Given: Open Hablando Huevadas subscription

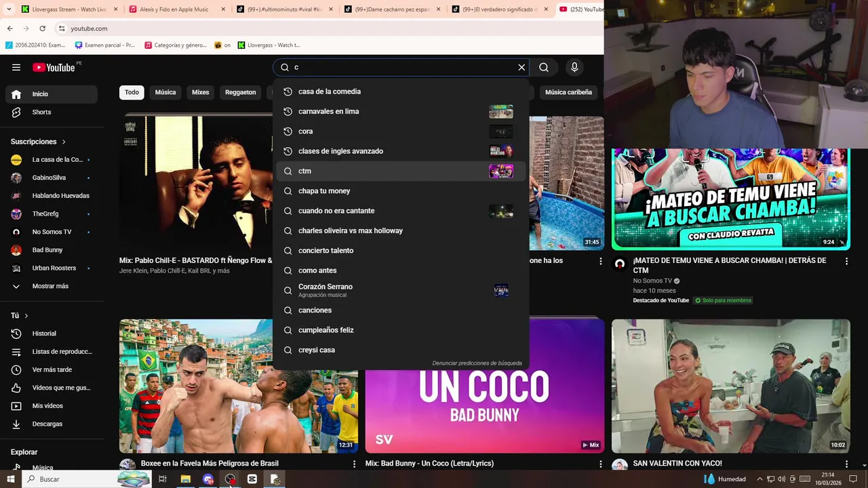Looking at the screenshot, I should point(52,196).
